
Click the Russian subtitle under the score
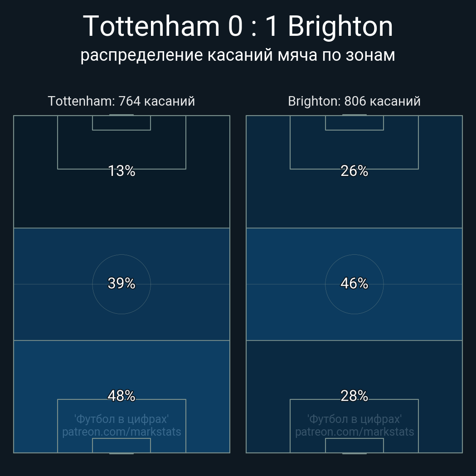pyautogui.click(x=238, y=55)
